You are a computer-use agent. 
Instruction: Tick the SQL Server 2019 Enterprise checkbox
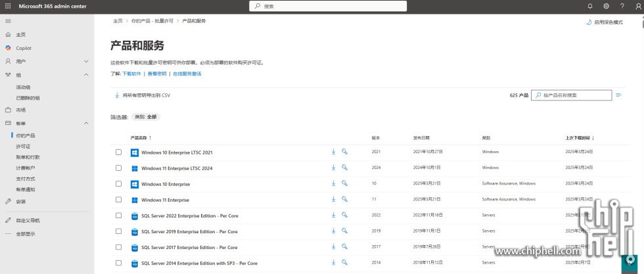click(119, 231)
